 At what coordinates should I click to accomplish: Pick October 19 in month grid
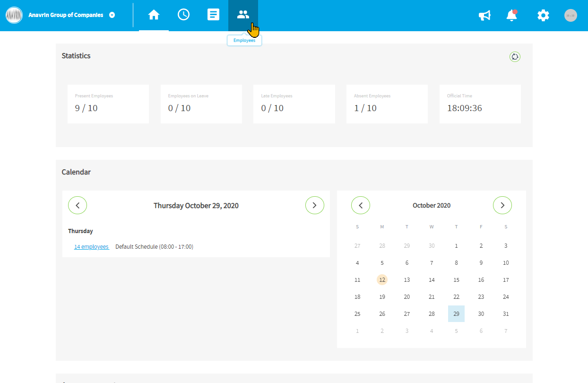(x=382, y=297)
